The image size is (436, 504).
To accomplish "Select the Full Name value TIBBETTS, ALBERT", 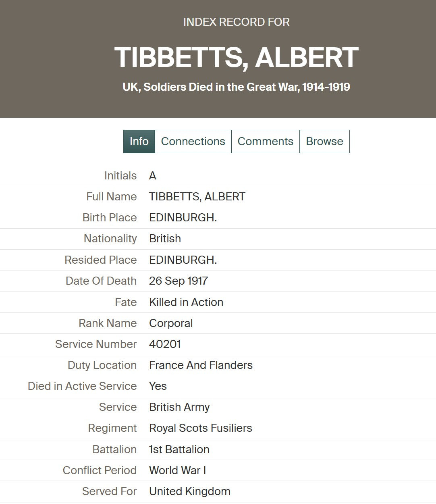I will pyautogui.click(x=197, y=197).
